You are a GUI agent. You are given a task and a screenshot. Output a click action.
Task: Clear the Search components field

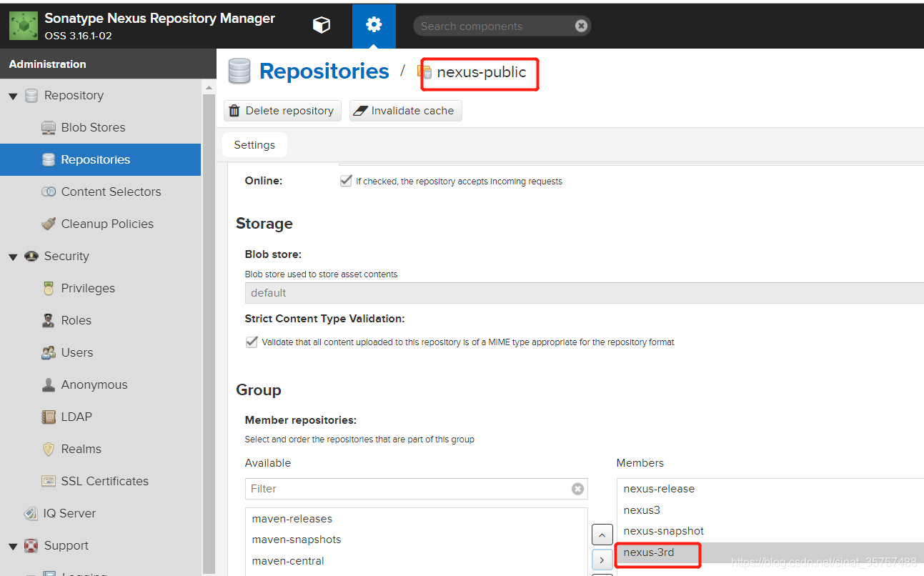tap(581, 26)
